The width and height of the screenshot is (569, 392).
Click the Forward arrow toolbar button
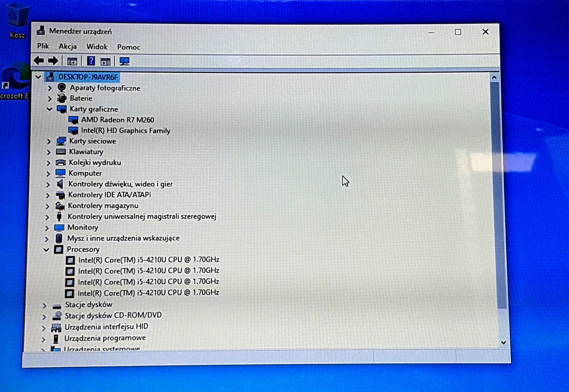(x=53, y=61)
